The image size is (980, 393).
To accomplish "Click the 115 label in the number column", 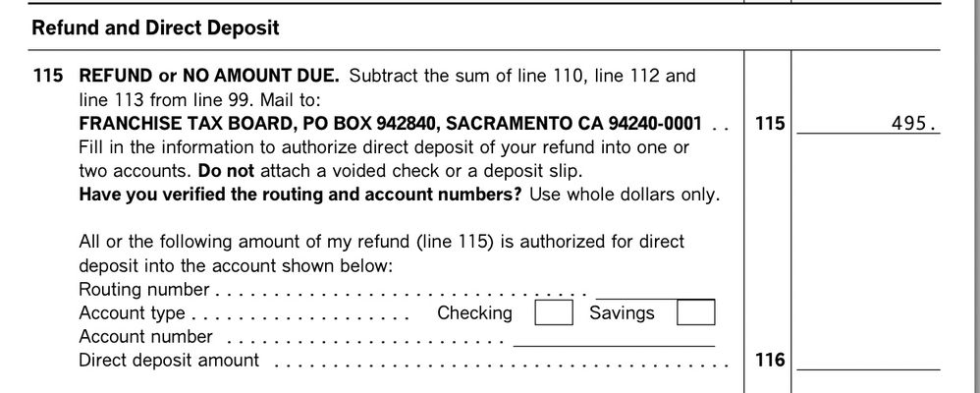I will pos(770,123).
